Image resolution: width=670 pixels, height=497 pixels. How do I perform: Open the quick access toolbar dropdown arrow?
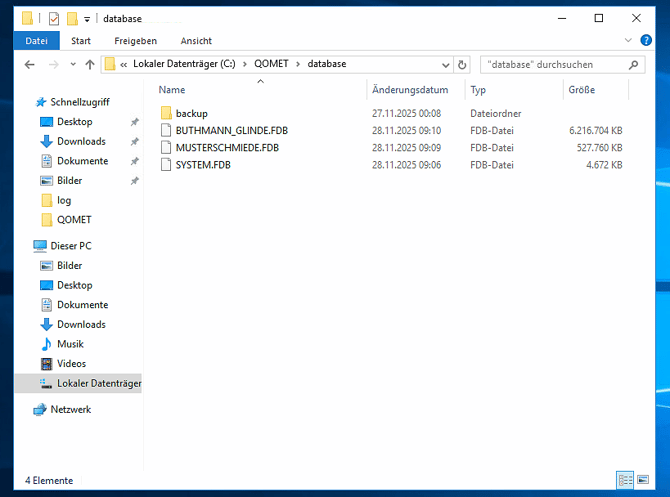click(87, 19)
